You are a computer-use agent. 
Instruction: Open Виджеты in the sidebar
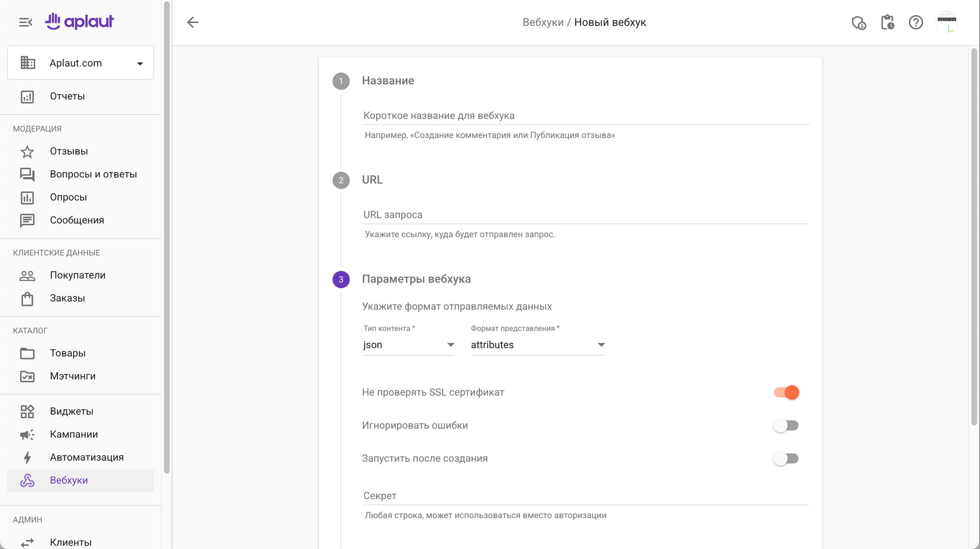point(72,411)
